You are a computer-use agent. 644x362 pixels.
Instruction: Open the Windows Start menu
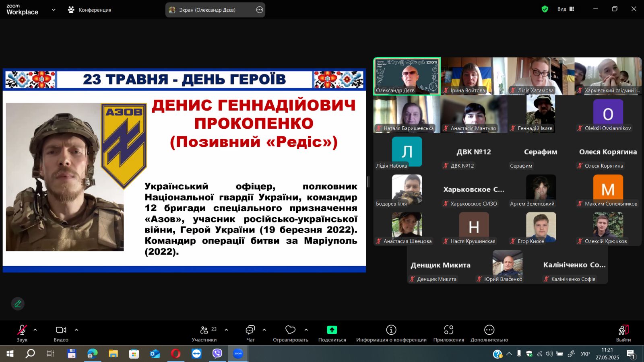[10, 354]
